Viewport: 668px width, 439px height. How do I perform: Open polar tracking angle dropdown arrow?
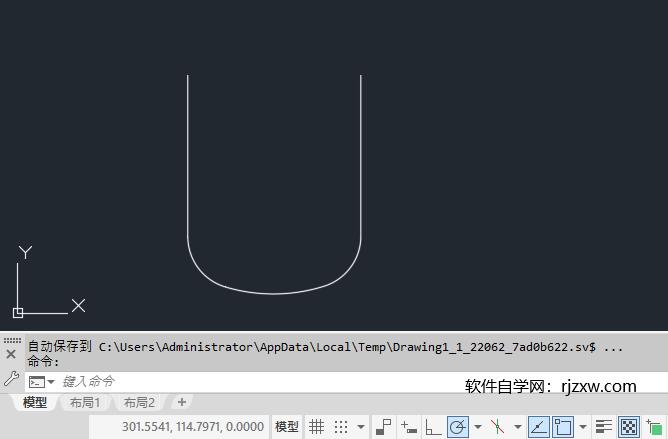click(478, 427)
